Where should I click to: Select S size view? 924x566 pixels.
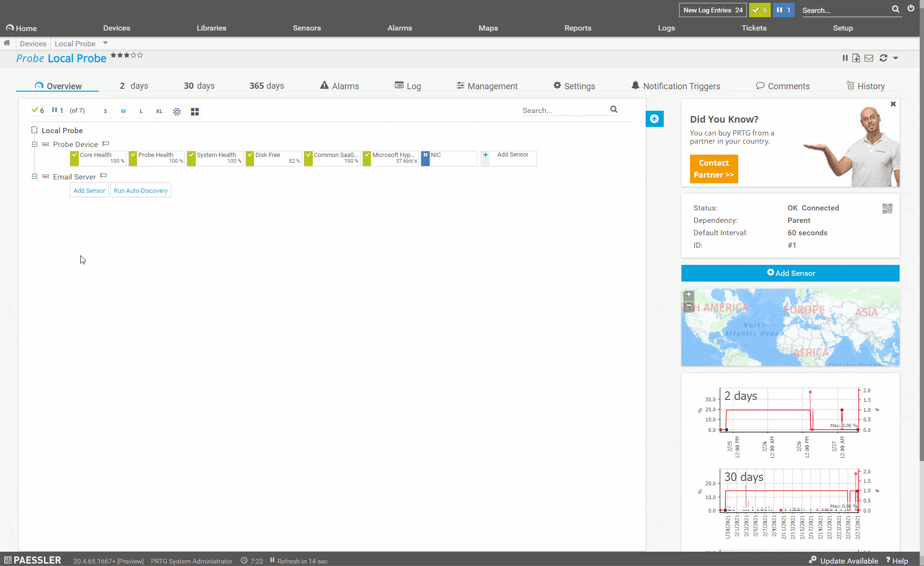point(106,111)
